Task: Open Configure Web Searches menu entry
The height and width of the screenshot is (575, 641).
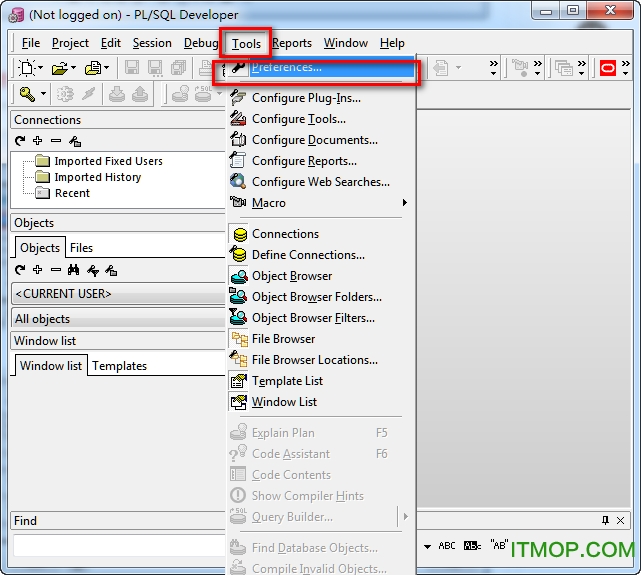Action: [x=320, y=182]
